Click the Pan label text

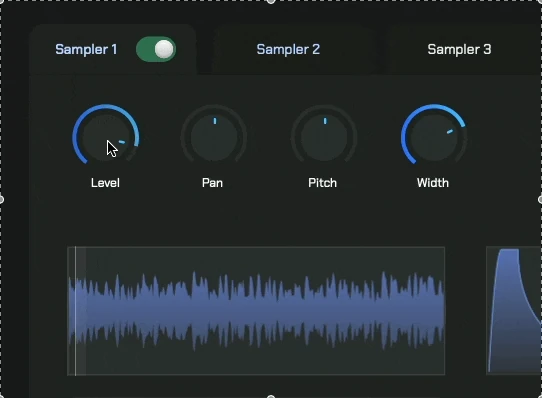coord(212,183)
